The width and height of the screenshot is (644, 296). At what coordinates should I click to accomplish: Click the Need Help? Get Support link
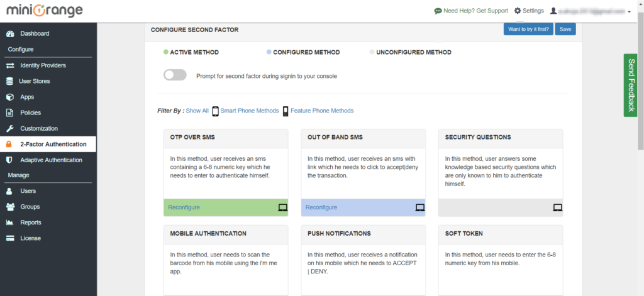coord(475,11)
